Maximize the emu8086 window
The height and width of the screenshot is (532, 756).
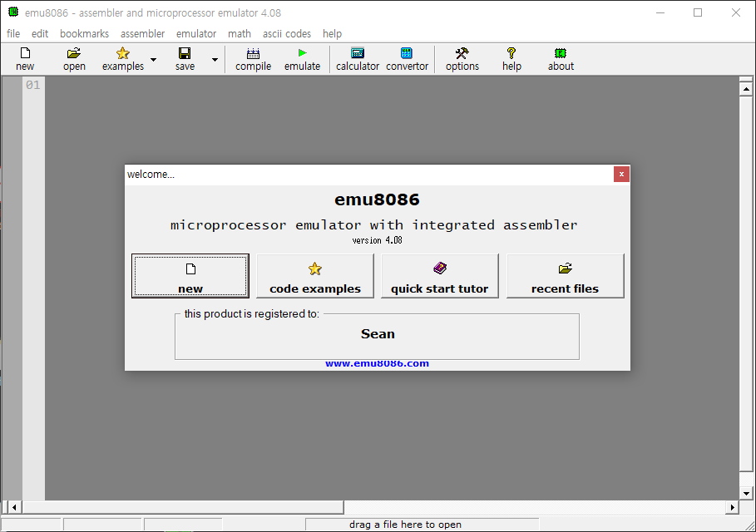(698, 12)
